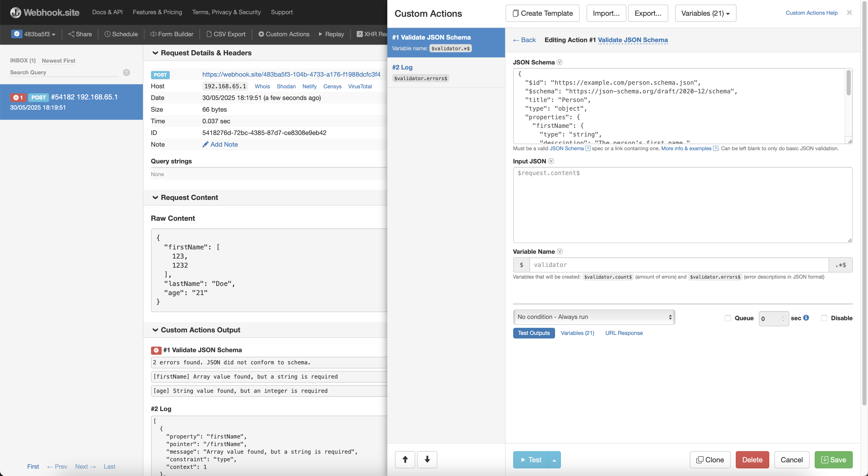Click the pencil Add Note icon

205,144
